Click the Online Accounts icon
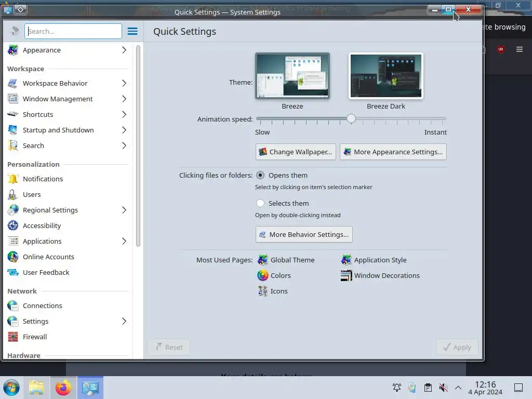The width and height of the screenshot is (532, 399). [13, 257]
